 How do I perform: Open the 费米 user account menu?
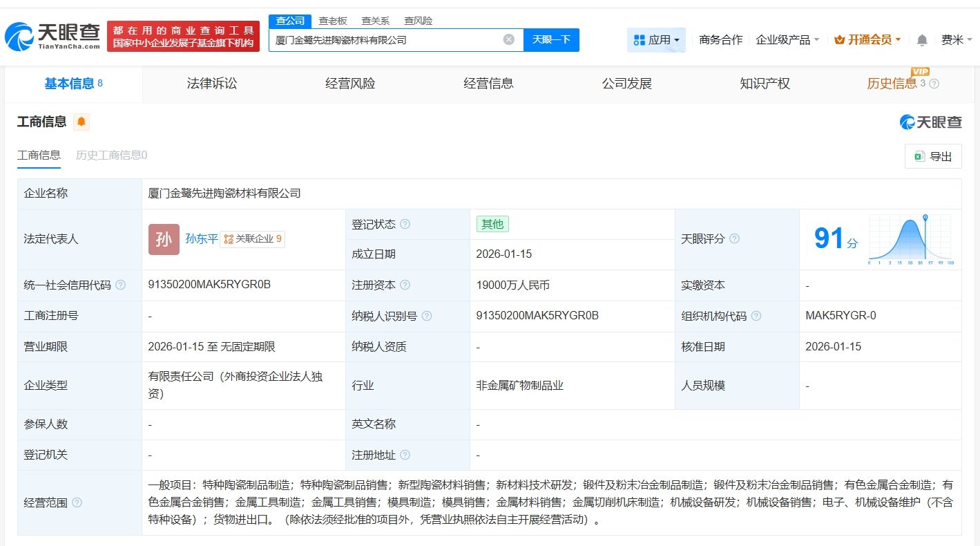pos(956,40)
